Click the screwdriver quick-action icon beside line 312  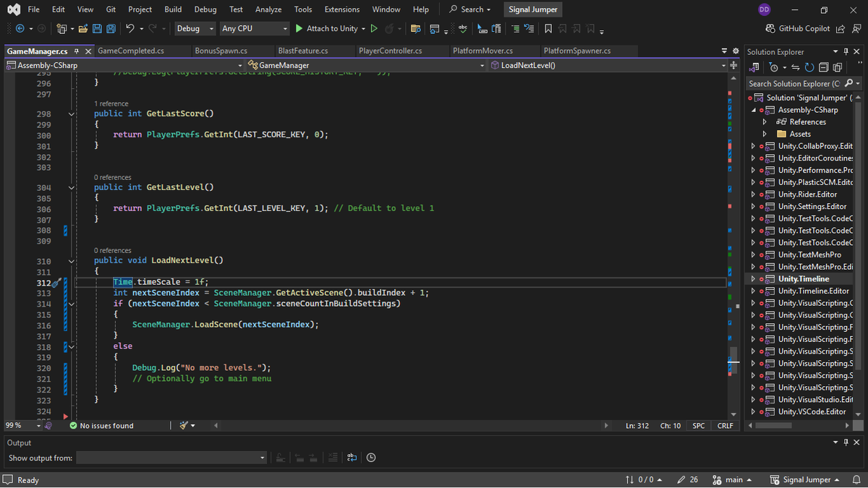point(56,283)
